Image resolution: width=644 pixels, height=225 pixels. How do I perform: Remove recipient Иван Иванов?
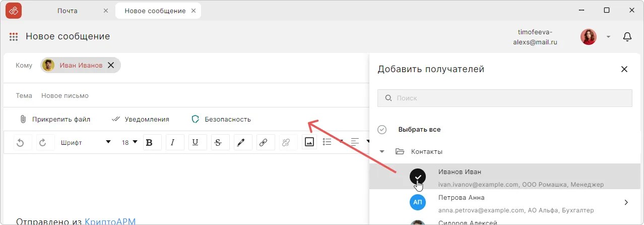111,65
